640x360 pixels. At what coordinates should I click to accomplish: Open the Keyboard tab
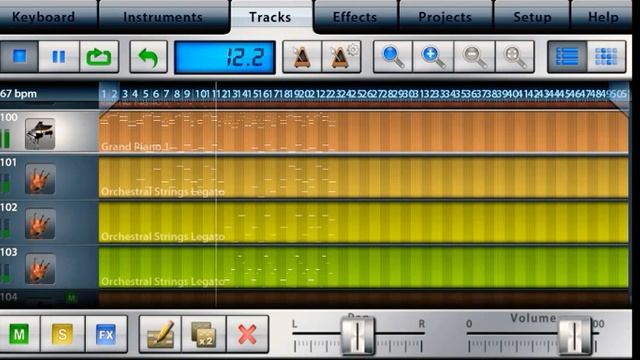[44, 17]
